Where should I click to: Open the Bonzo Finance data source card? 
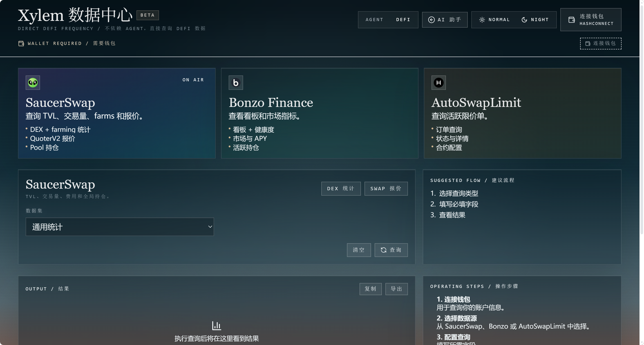[320, 113]
